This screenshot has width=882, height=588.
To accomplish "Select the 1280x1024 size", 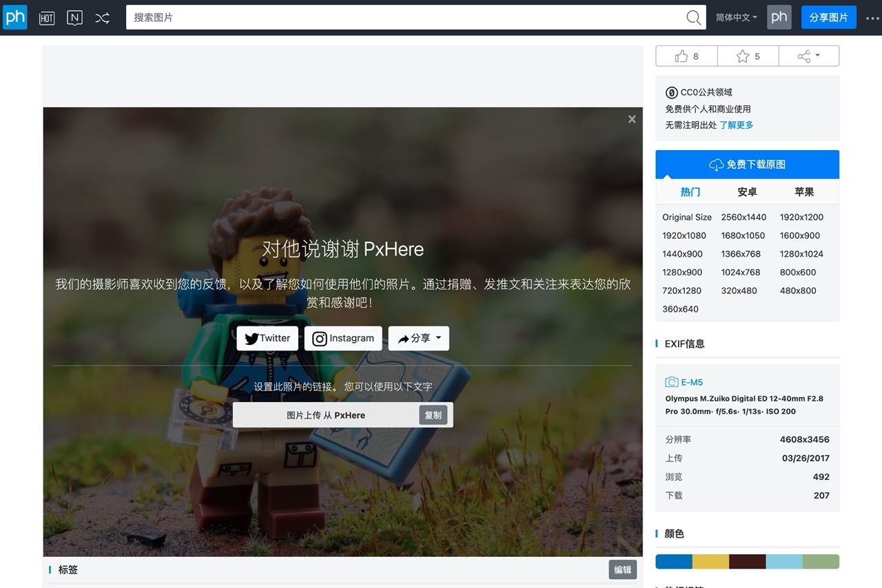I will (x=801, y=254).
